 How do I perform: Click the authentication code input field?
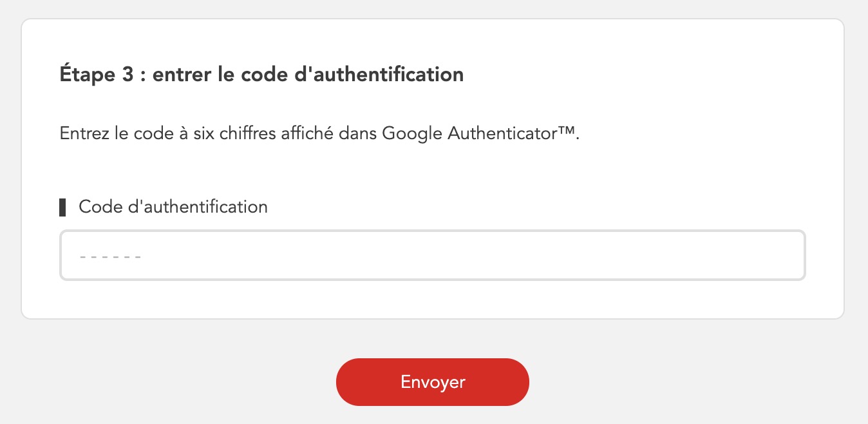pyautogui.click(x=432, y=256)
